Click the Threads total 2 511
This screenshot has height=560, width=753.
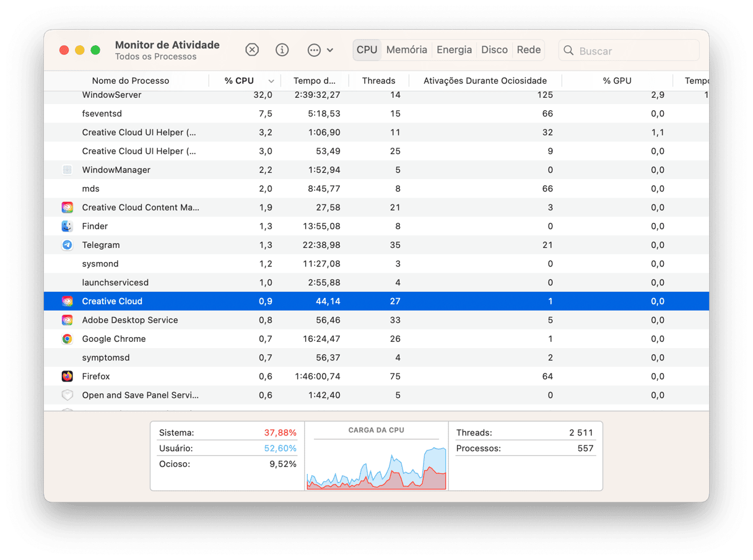(581, 432)
